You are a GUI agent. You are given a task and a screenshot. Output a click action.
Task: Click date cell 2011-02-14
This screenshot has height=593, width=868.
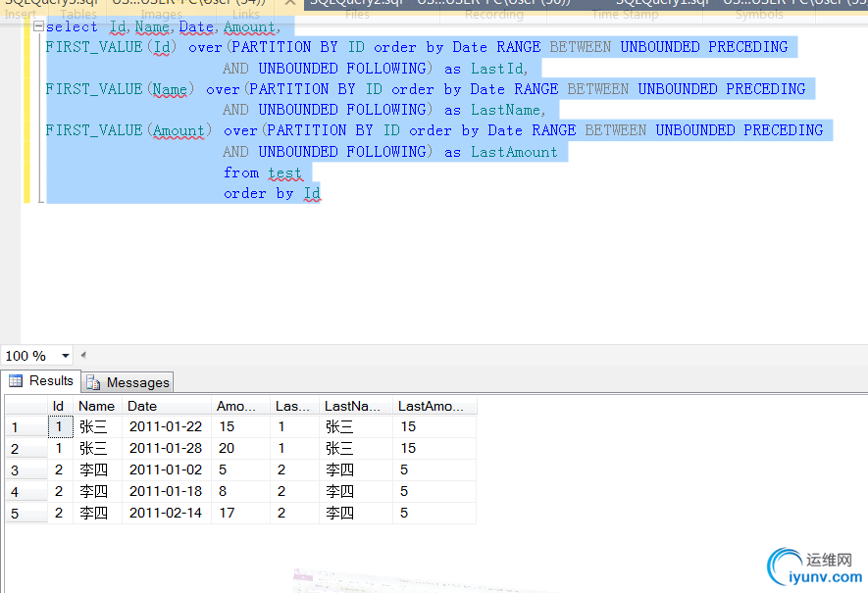(x=166, y=513)
